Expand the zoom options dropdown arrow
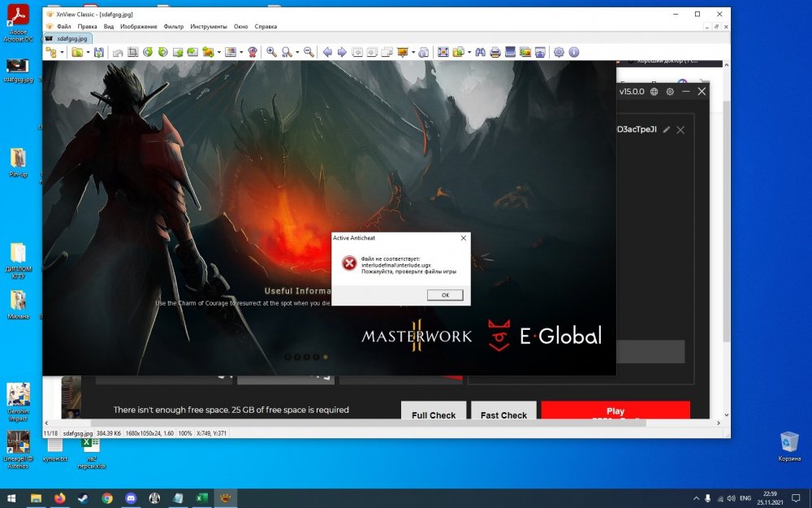Viewport: 812px width, 508px height. [297, 53]
